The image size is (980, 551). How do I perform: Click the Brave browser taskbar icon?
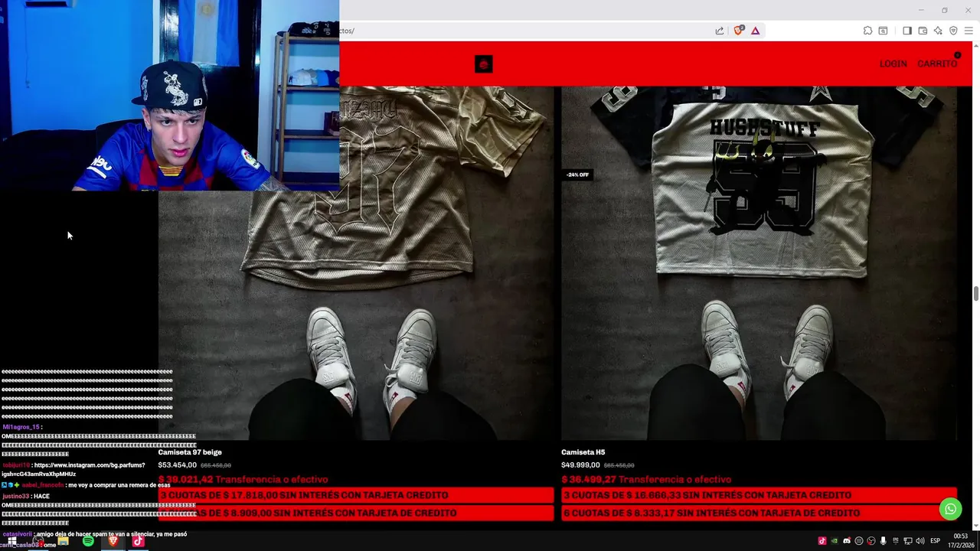(113, 541)
